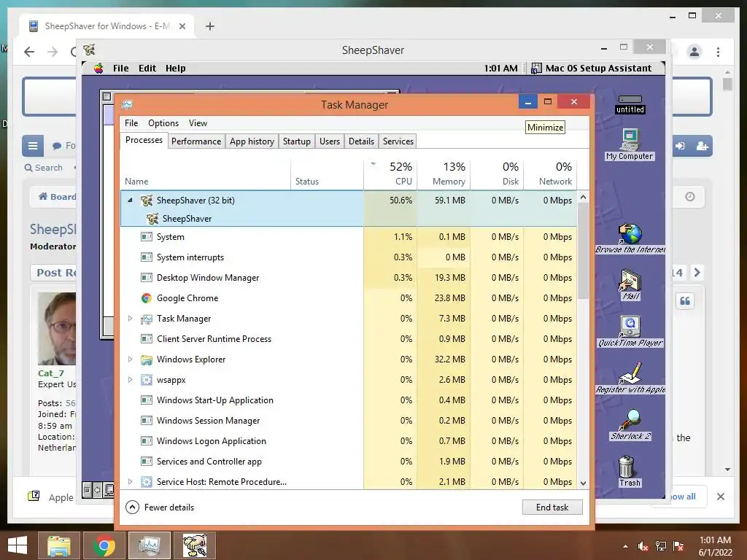This screenshot has width=747, height=560.
Task: Sort by Disk column header
Action: (x=498, y=174)
